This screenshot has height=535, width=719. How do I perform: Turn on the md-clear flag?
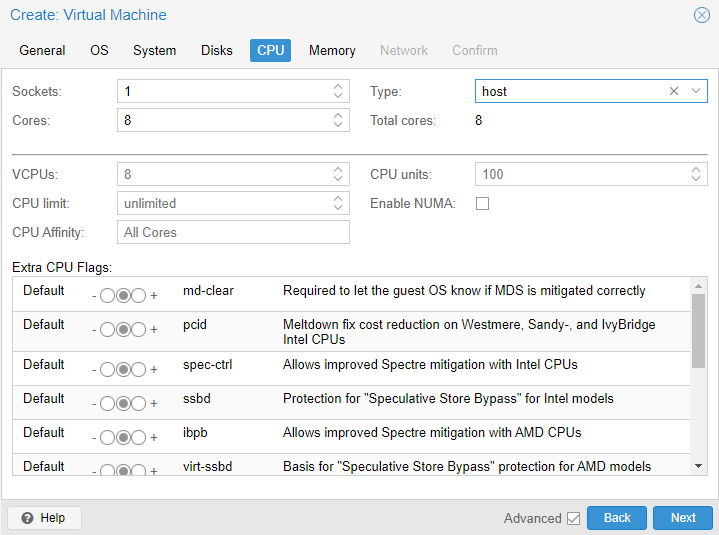[138, 296]
